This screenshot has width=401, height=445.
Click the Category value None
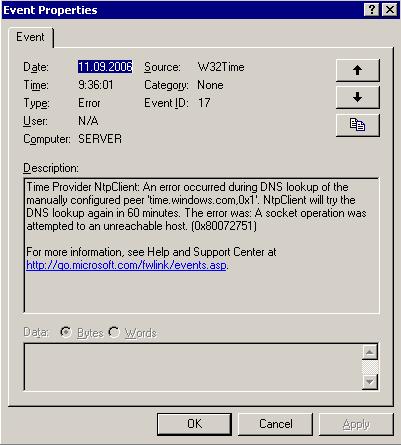[x=210, y=85]
